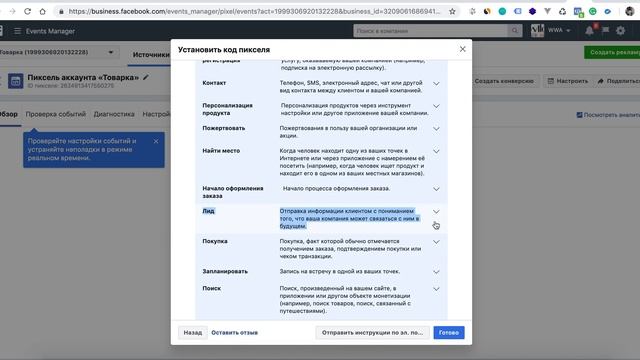The width and height of the screenshot is (640, 360).
Task: Click the funnel-shaped extension icon
Action: (x=547, y=11)
